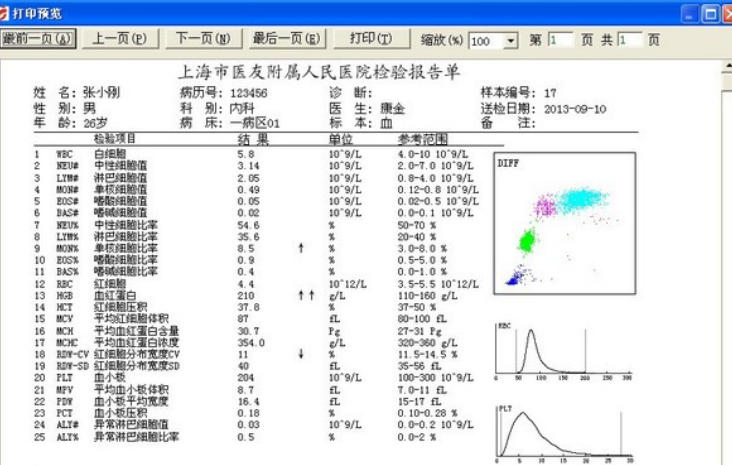
Task: Click the RBC histogram chart
Action: pyautogui.click(x=563, y=352)
